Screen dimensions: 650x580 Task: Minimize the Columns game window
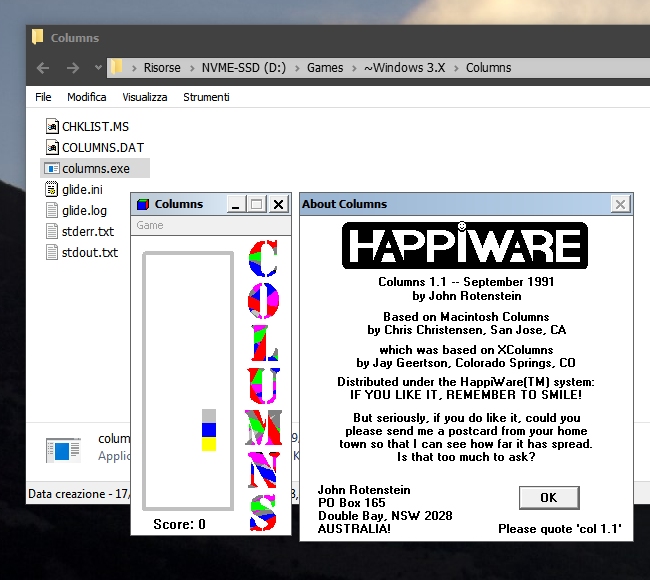click(x=236, y=204)
